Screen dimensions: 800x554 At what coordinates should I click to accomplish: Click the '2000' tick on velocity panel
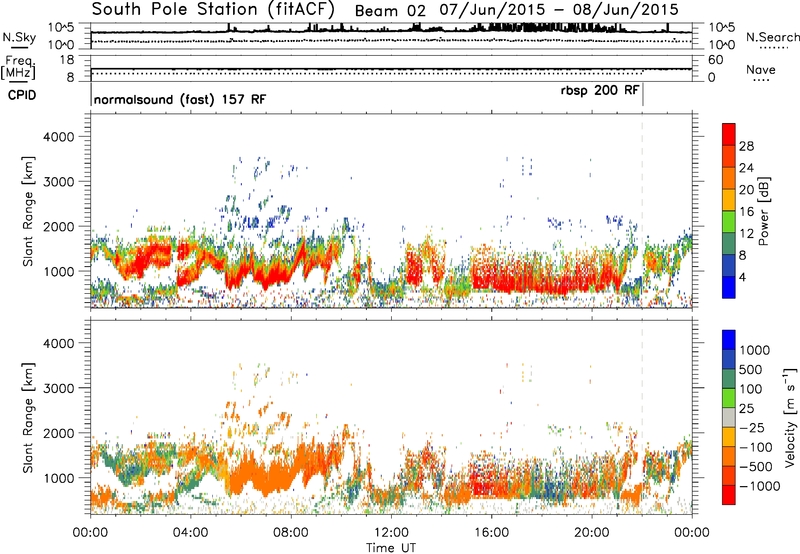click(59, 433)
